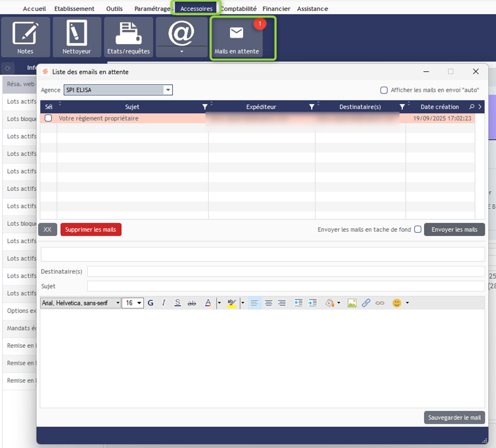Viewport: 496px width, 448px height.
Task: Check 'Envoyer les mails en tache de fond'
Action: 418,229
